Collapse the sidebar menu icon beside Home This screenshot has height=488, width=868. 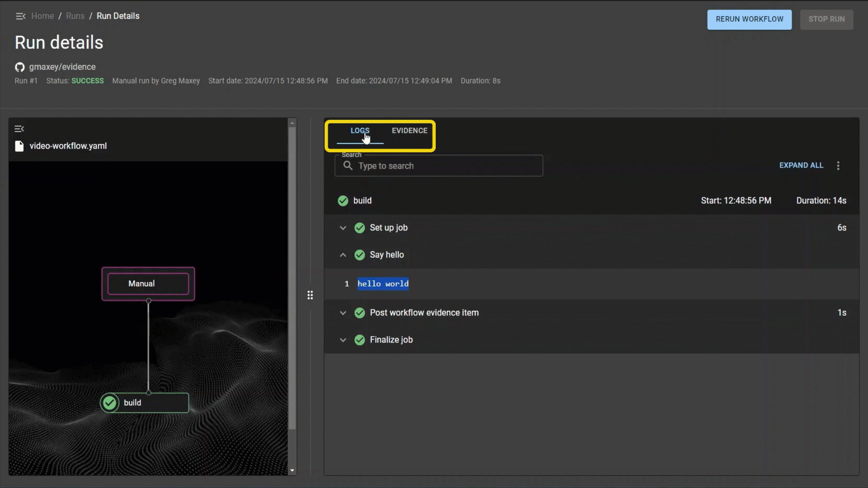click(x=20, y=16)
